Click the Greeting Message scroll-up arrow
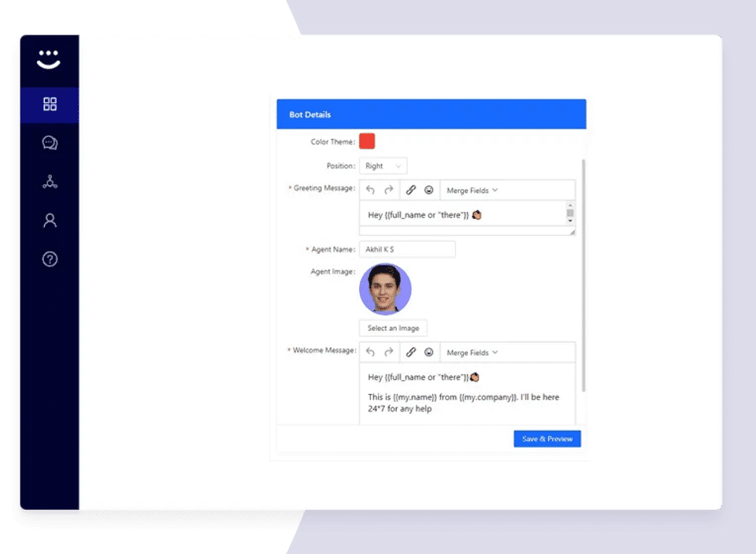The image size is (756, 554). (570, 206)
